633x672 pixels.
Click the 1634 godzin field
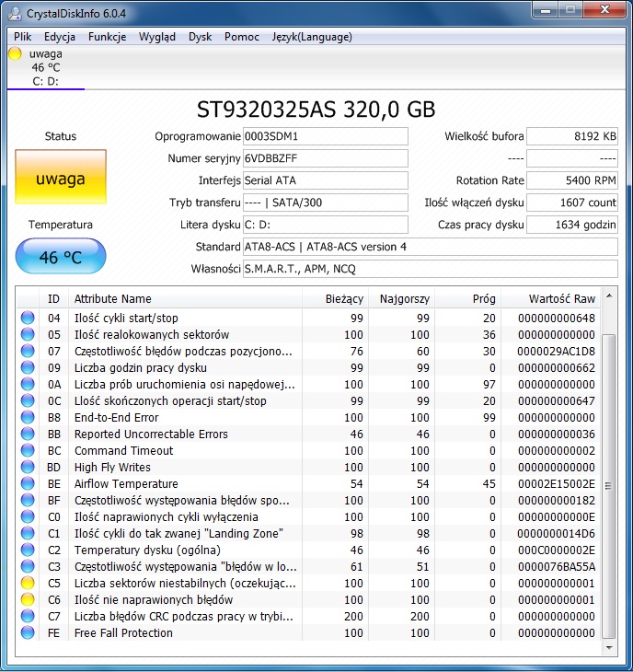coord(572,225)
